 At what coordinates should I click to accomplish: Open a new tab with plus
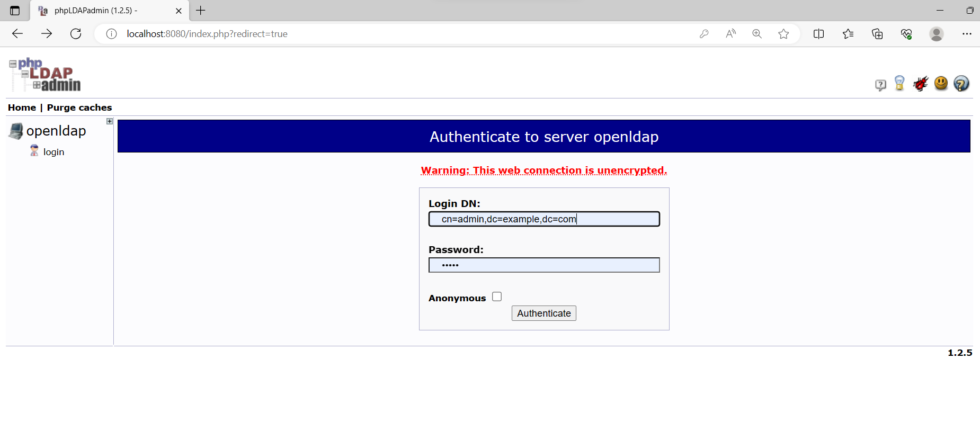[x=201, y=11]
